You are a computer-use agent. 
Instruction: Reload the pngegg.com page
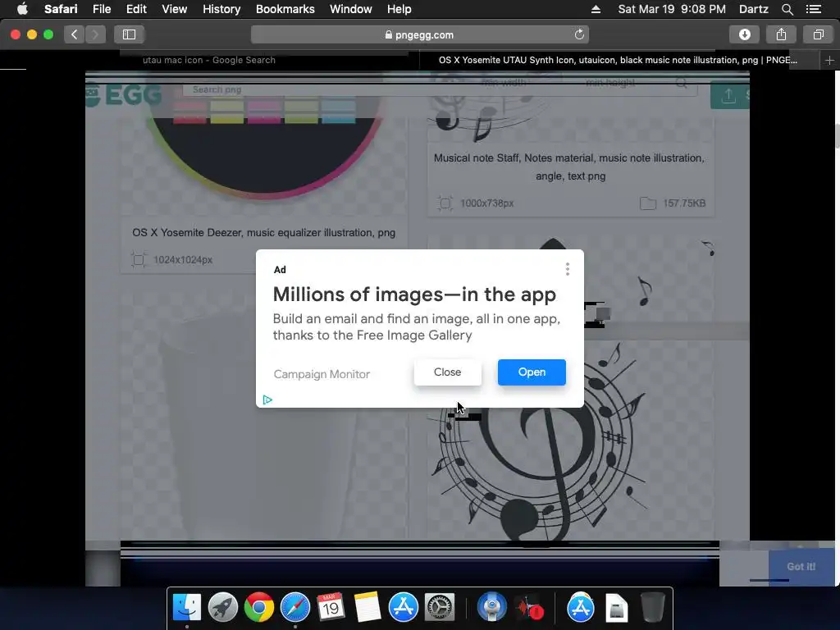[579, 34]
